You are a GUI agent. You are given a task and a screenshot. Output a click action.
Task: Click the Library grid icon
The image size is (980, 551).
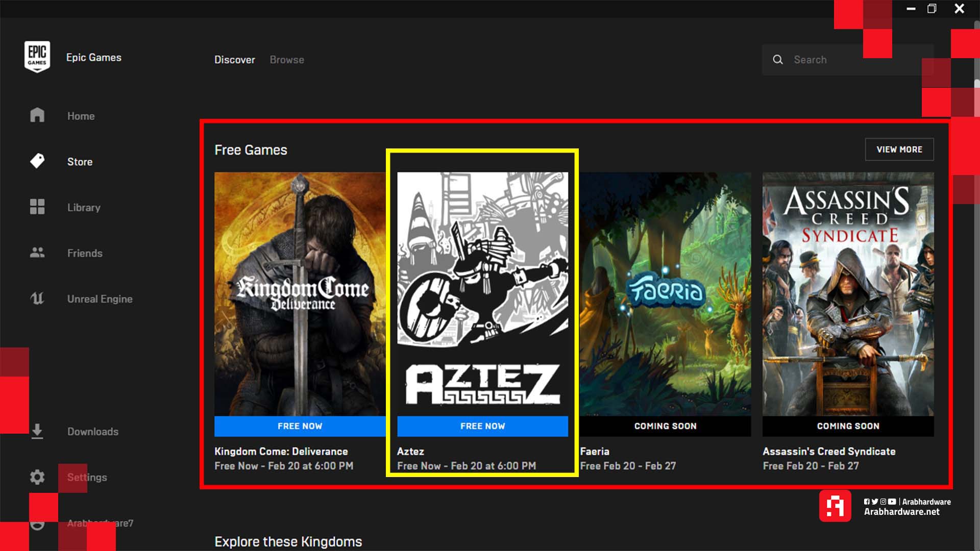tap(37, 207)
